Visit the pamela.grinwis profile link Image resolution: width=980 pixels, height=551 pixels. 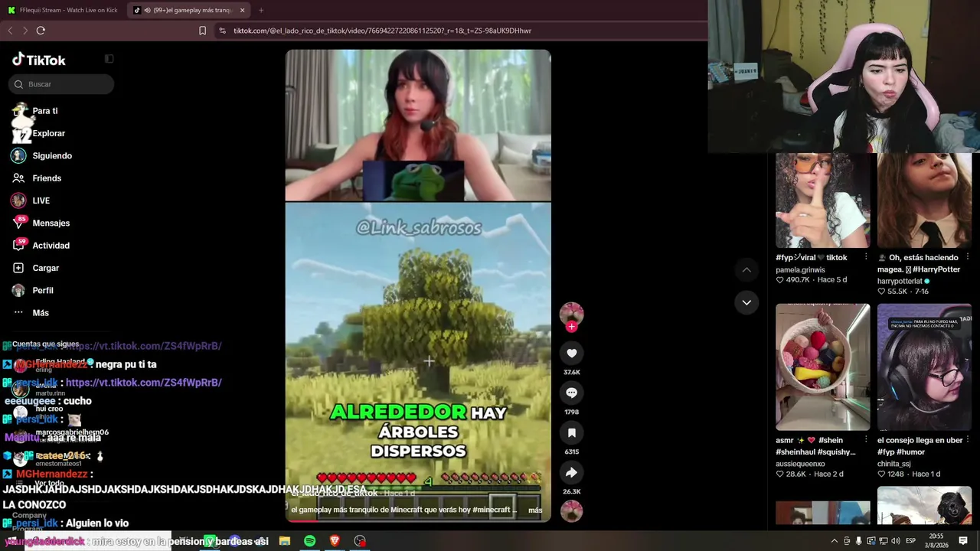[x=800, y=269]
